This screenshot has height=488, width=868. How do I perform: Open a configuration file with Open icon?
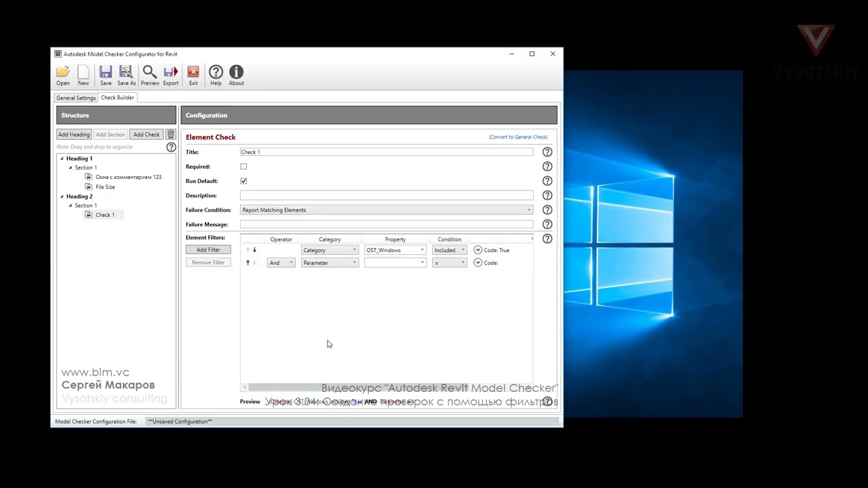click(62, 75)
